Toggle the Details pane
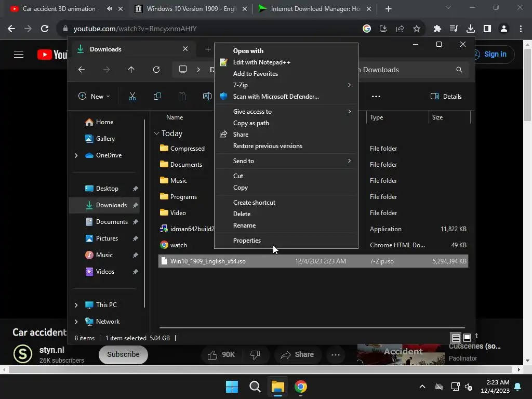The height and width of the screenshot is (399, 532). click(446, 96)
